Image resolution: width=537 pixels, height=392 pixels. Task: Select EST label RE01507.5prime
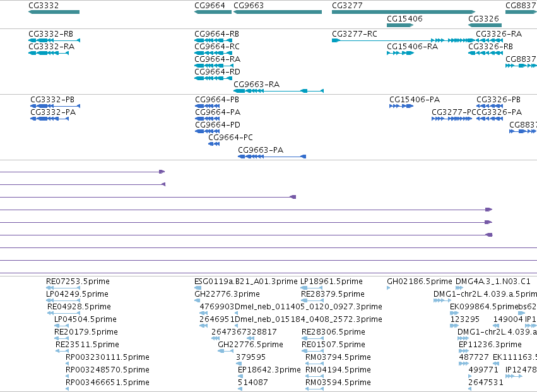(333, 345)
